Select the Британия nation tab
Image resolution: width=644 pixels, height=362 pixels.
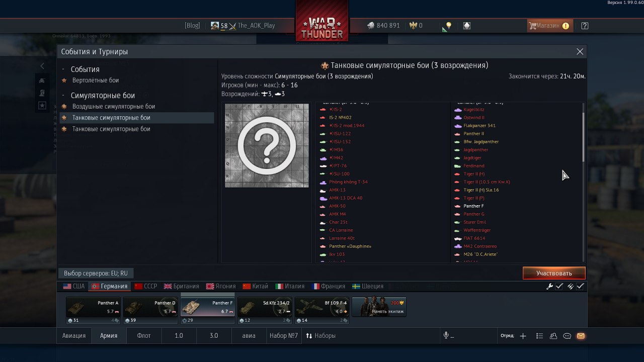(x=181, y=287)
